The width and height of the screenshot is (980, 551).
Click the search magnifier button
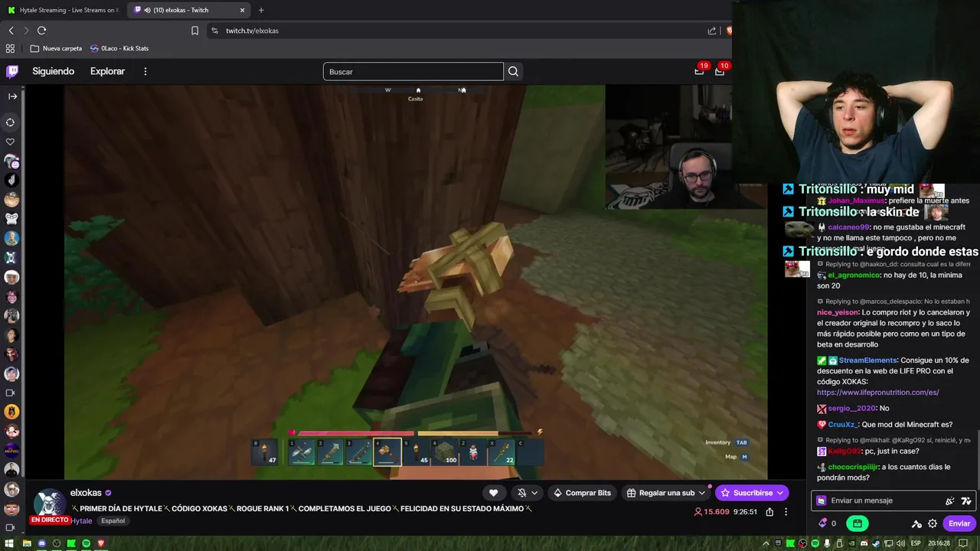pos(513,71)
